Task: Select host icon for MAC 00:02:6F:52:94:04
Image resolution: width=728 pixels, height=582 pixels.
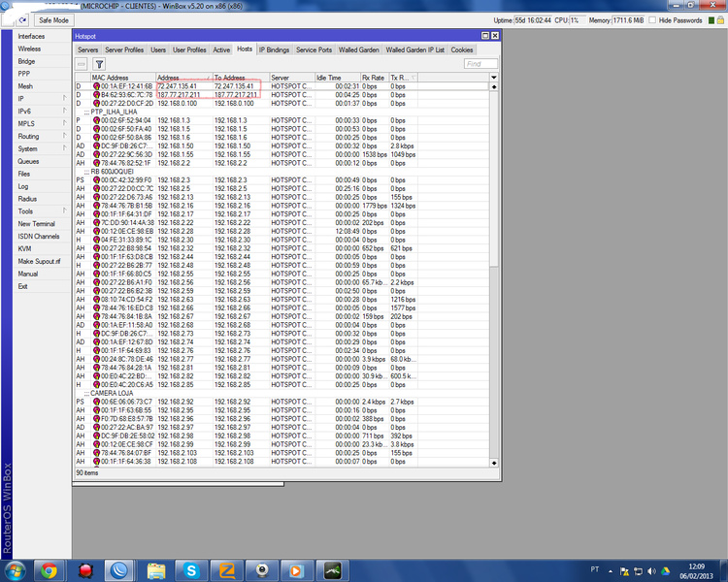Action: (96, 120)
